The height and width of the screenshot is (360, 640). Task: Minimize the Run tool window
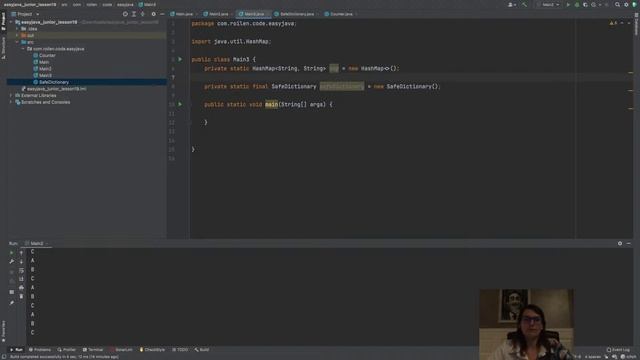pyautogui.click(x=629, y=243)
